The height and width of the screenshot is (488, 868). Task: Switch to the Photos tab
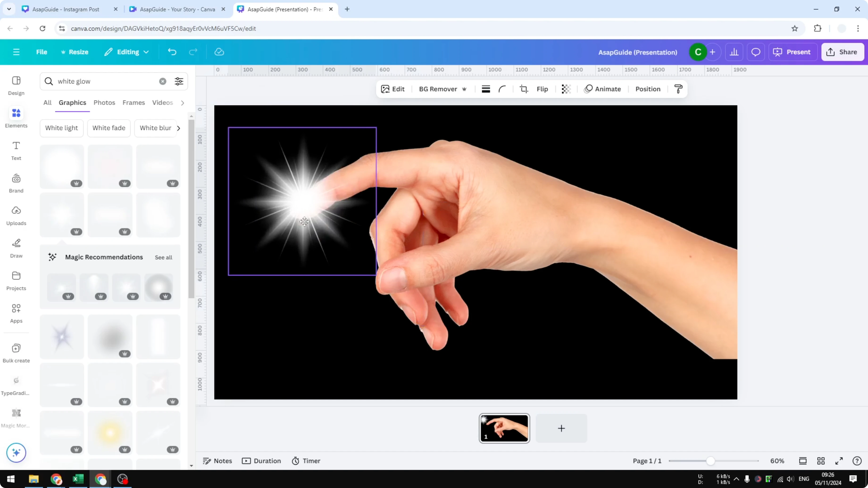[x=104, y=103]
